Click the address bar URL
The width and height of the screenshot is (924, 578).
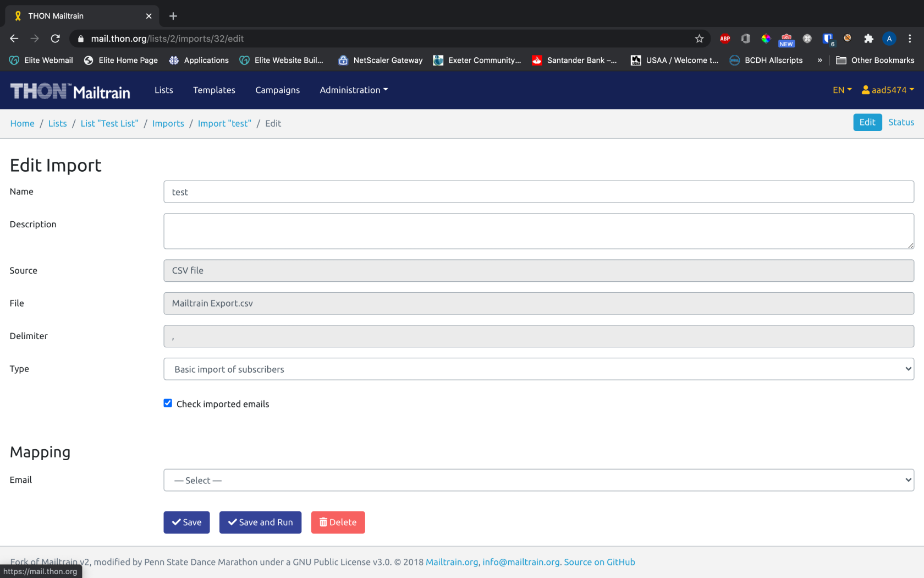coord(167,39)
